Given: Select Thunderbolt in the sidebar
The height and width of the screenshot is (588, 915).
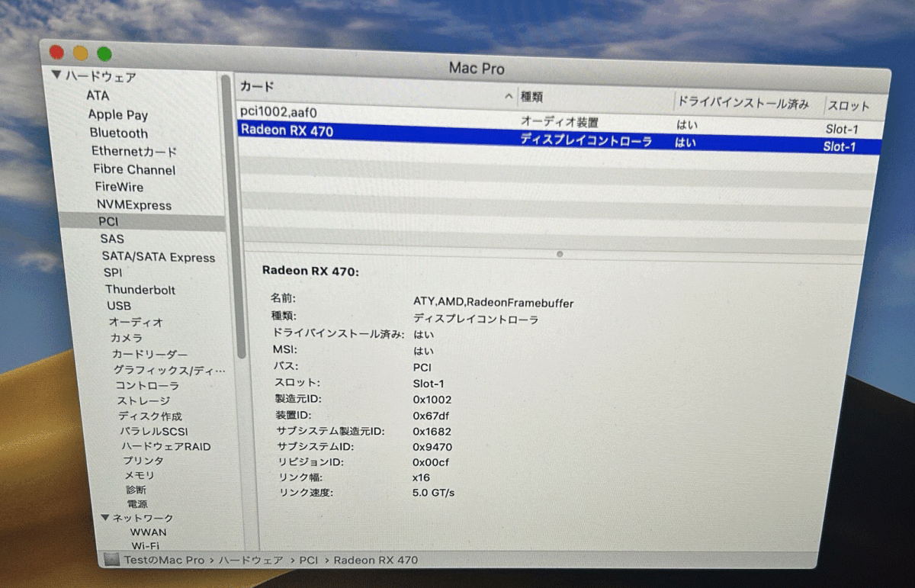Looking at the screenshot, I should point(140,290).
